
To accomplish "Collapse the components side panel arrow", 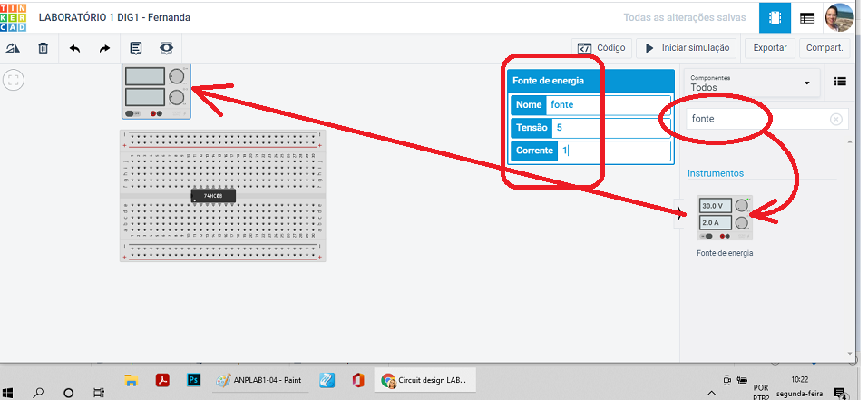I will point(680,213).
